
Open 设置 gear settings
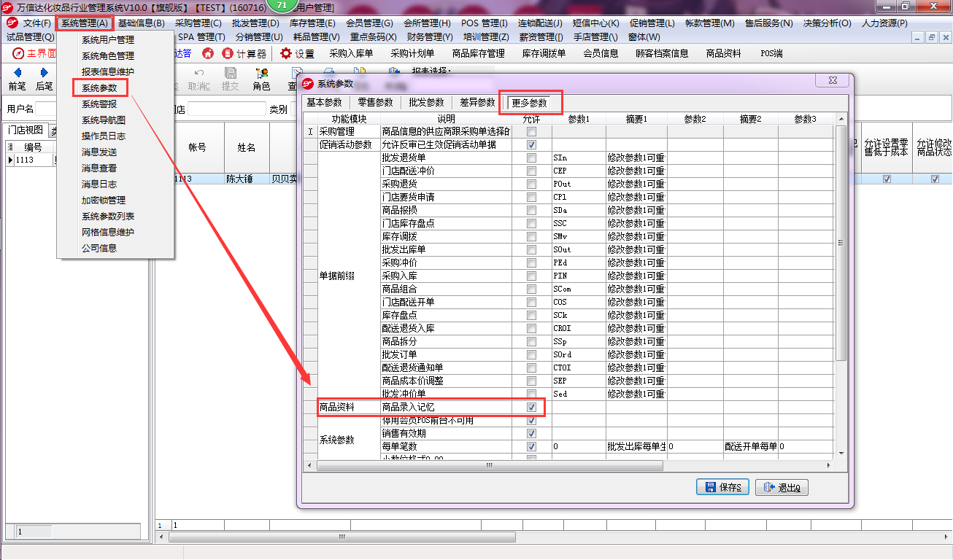click(297, 53)
